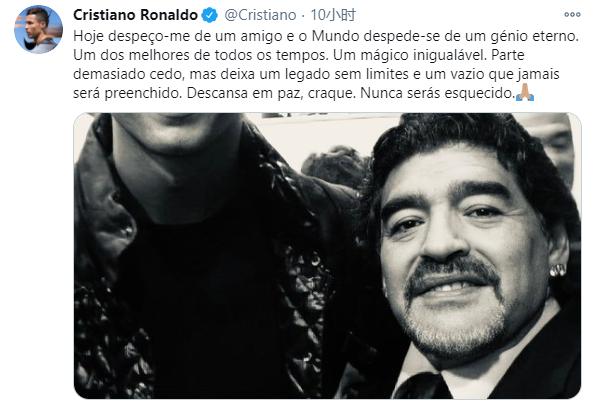Click tweet line 'Um dos melhores de todos'
The width and height of the screenshot is (594, 405).
click(x=299, y=55)
